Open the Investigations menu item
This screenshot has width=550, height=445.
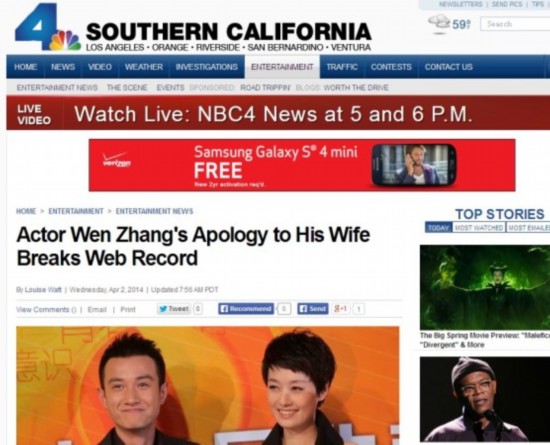point(207,67)
